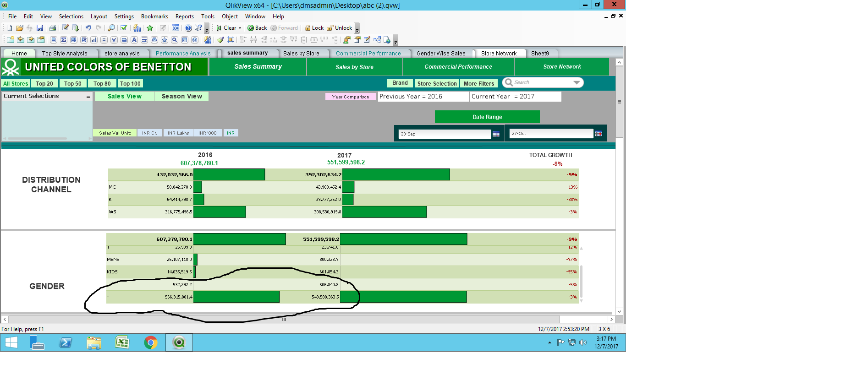Open the Selections menu
This screenshot has width=868, height=391.
pos(71,16)
